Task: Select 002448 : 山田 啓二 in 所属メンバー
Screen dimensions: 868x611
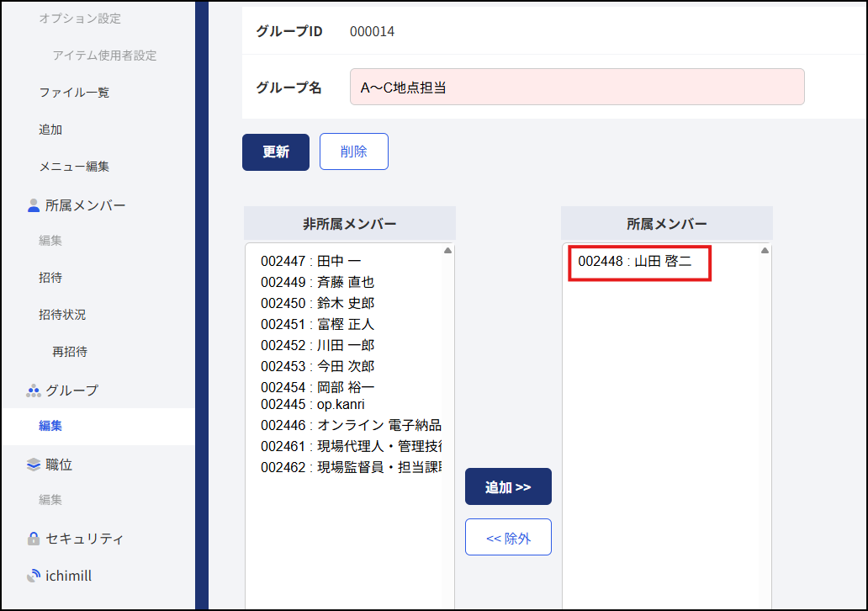Action: click(636, 261)
